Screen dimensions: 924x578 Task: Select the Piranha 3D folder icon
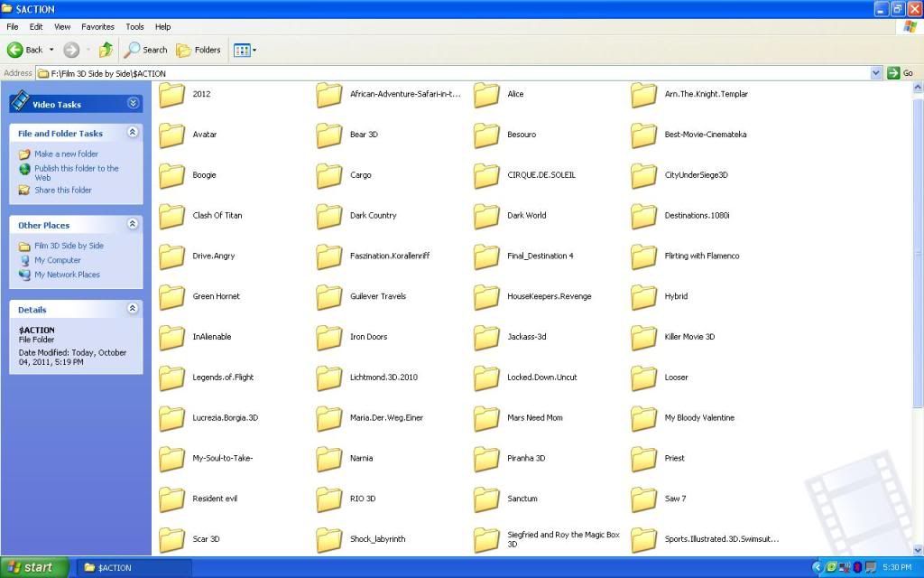(486, 459)
